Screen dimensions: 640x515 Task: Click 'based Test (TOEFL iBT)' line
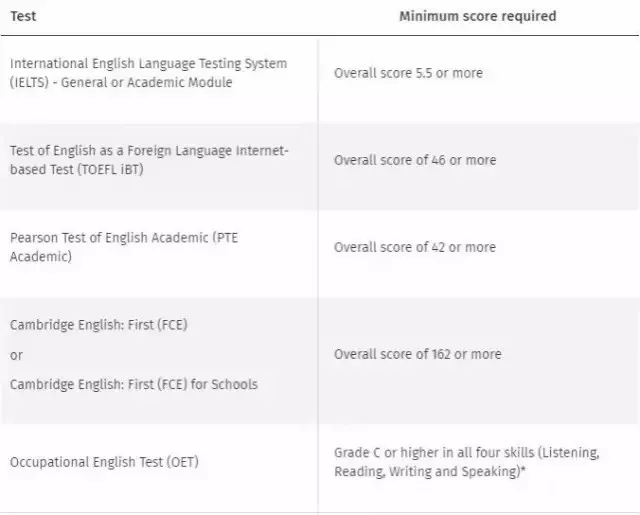tap(77, 169)
